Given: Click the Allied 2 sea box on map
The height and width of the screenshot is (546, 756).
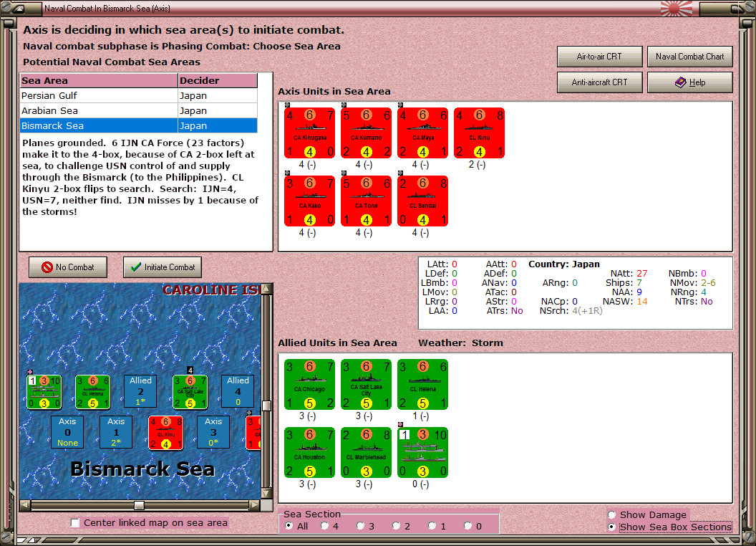Looking at the screenshot, I should (140, 391).
